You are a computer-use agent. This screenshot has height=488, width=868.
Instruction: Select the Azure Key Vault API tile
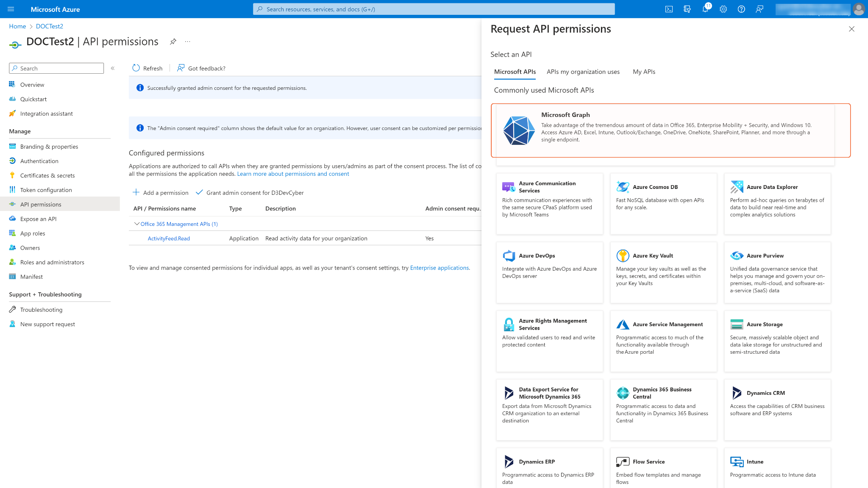[x=663, y=272]
